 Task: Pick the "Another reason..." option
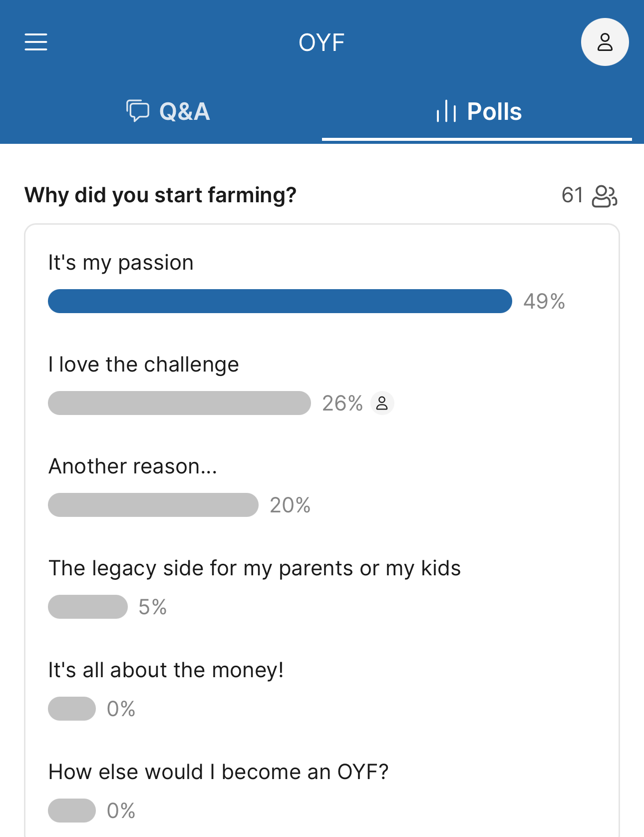tap(132, 466)
